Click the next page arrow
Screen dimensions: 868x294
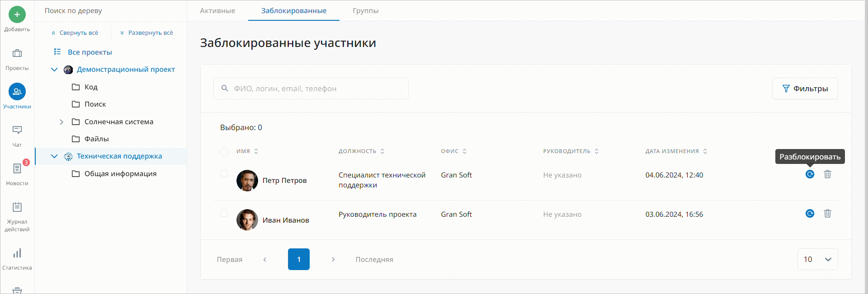[333, 259]
